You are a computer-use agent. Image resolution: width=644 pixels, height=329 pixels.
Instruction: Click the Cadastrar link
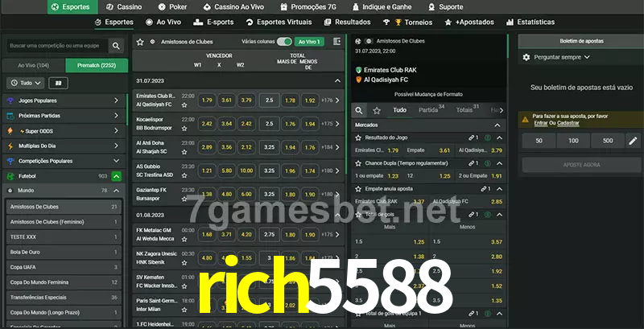click(568, 123)
